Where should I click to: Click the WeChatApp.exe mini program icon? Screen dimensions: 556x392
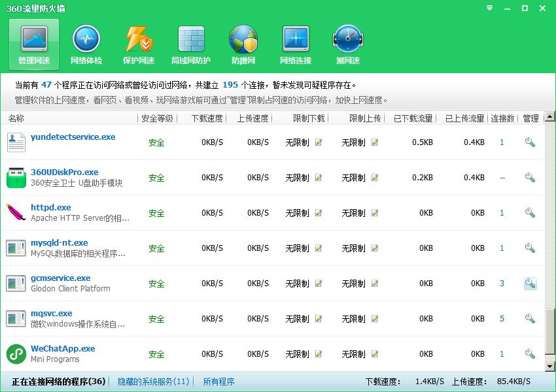[x=16, y=353]
